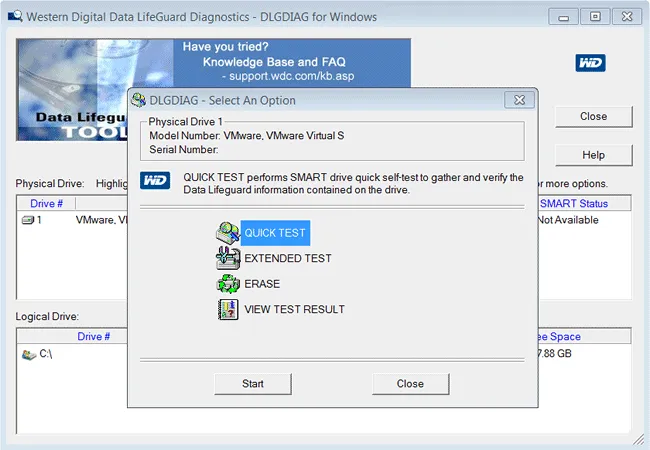Open Help in the main window

point(594,155)
